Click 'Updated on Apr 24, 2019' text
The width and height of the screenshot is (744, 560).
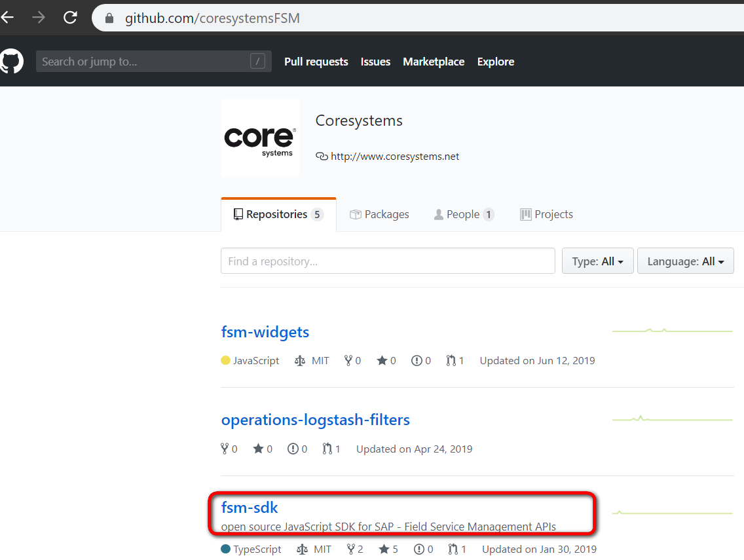(x=414, y=449)
